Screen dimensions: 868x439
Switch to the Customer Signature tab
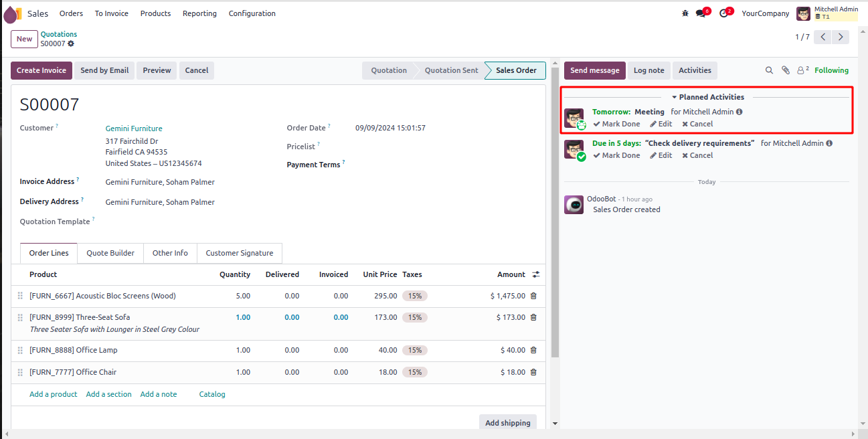click(240, 253)
